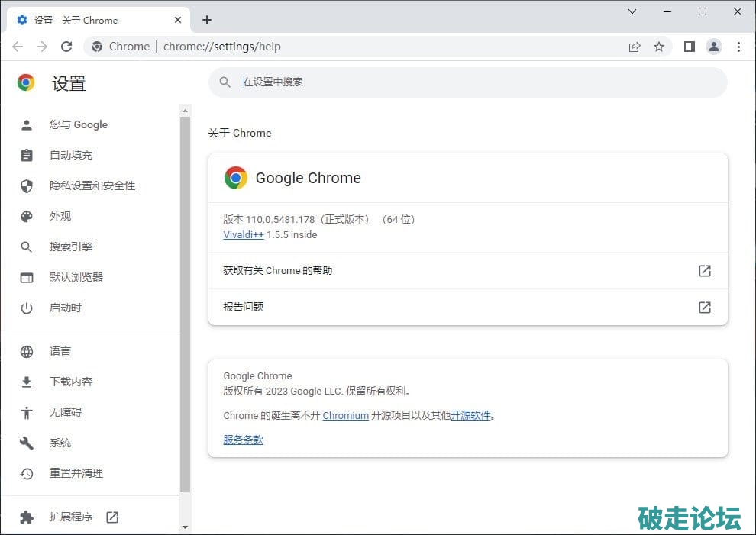Screen dimensions: 756x535
Task: Expand the tab search chevron
Action: 632,11
